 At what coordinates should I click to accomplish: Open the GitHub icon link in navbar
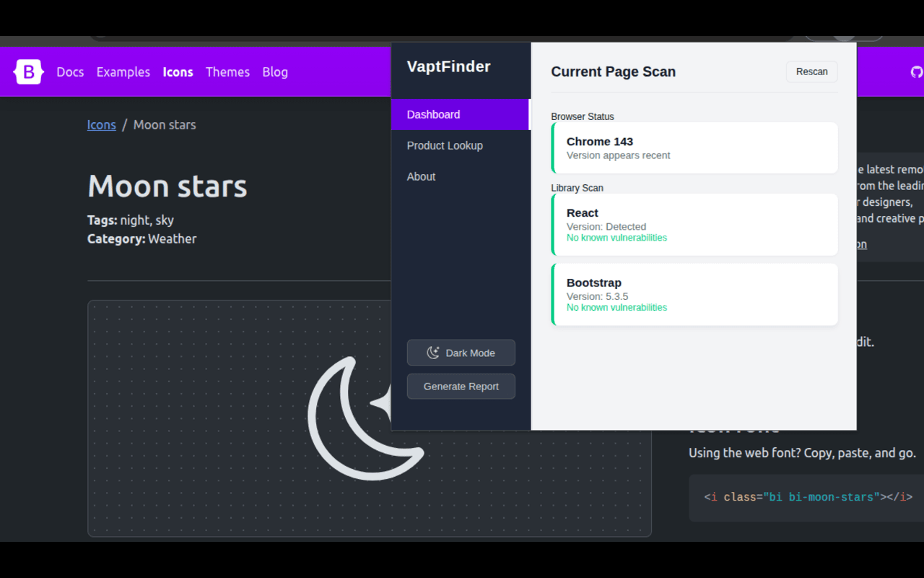(917, 72)
